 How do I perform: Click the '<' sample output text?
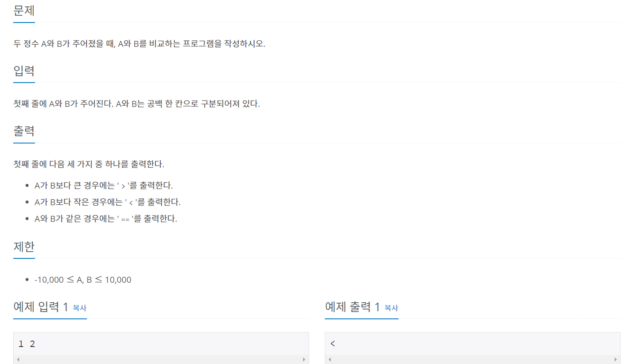[333, 344]
